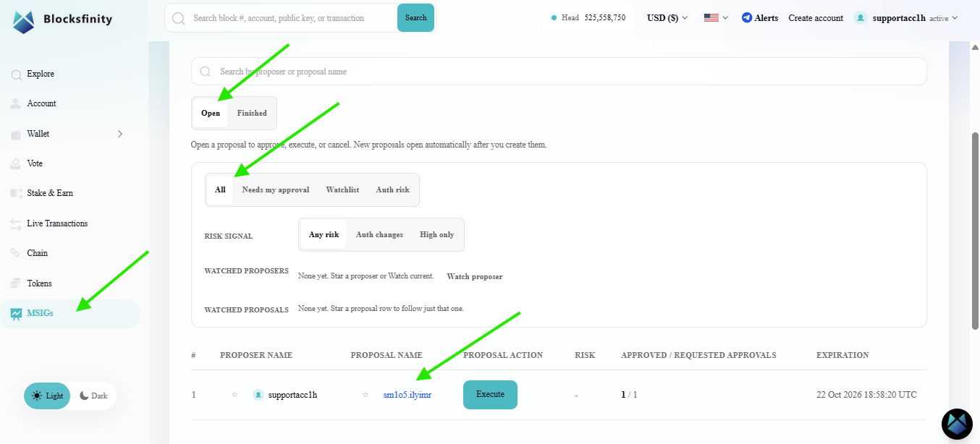Screen dimensions: 980x444
Task: Select Needs my approval tab
Action: point(276,190)
